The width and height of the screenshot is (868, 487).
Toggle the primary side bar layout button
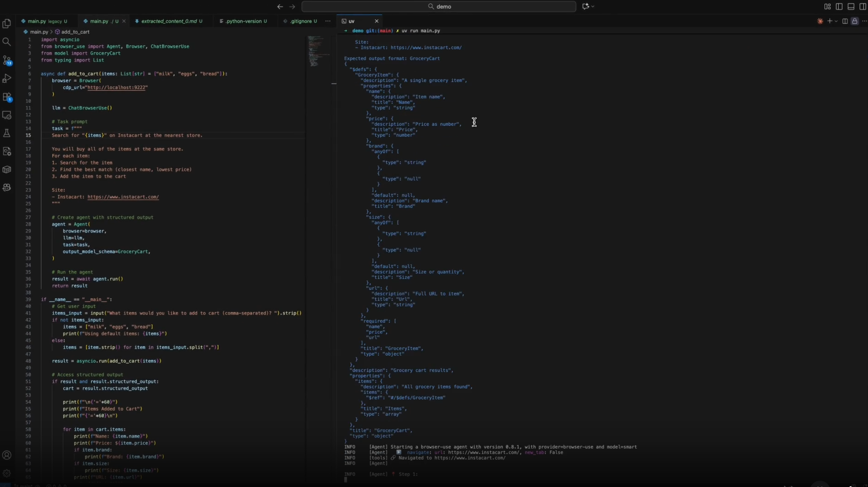pyautogui.click(x=839, y=7)
